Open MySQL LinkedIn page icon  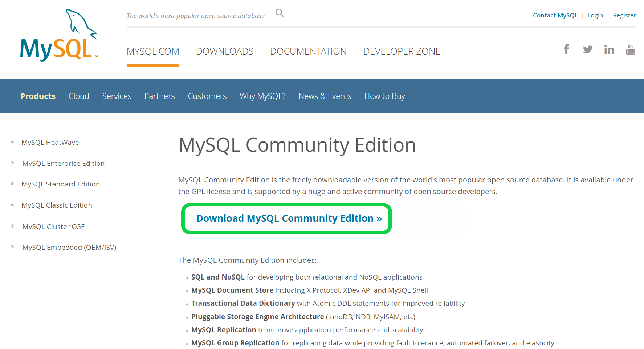(x=609, y=49)
